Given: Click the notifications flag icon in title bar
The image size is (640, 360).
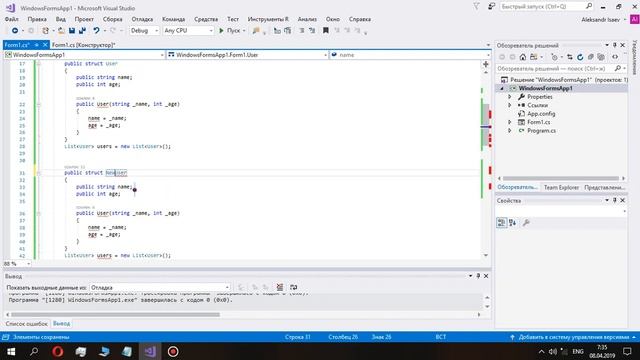Looking at the screenshot, I should click(x=476, y=7).
